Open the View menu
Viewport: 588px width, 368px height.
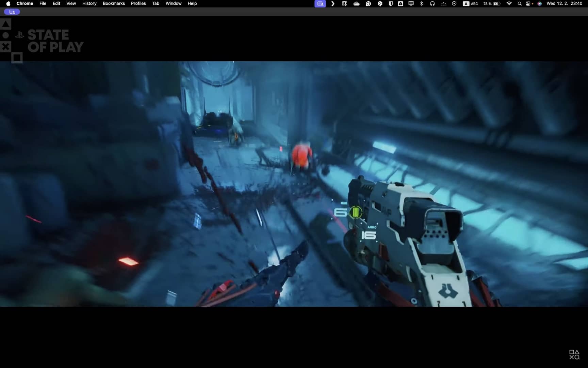71,3
